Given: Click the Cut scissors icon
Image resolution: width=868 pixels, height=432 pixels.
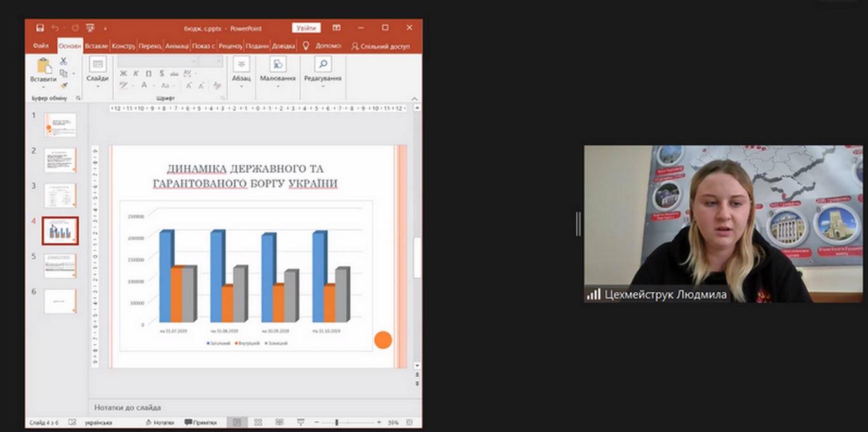Looking at the screenshot, I should pos(64,61).
